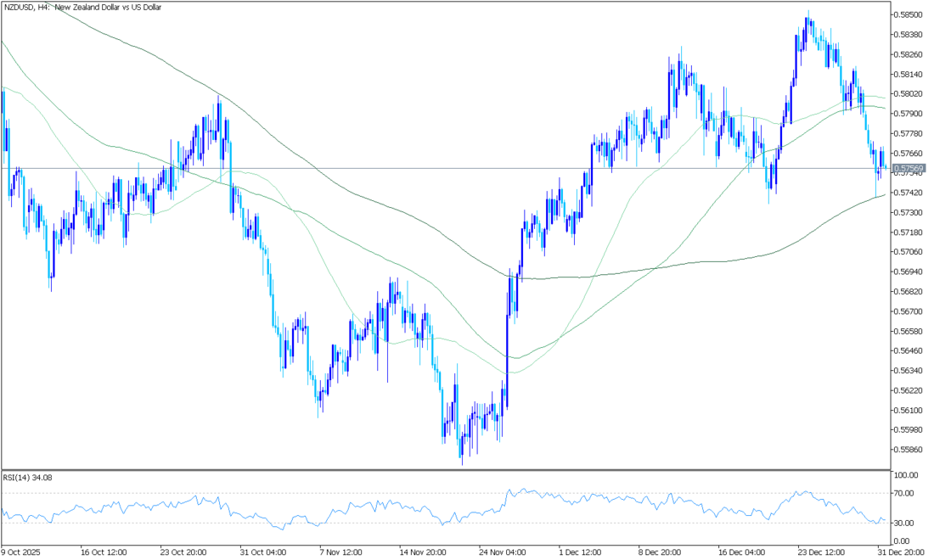The image size is (934, 560).
Task: Click the 0.57060 price axis label
Action: point(909,252)
